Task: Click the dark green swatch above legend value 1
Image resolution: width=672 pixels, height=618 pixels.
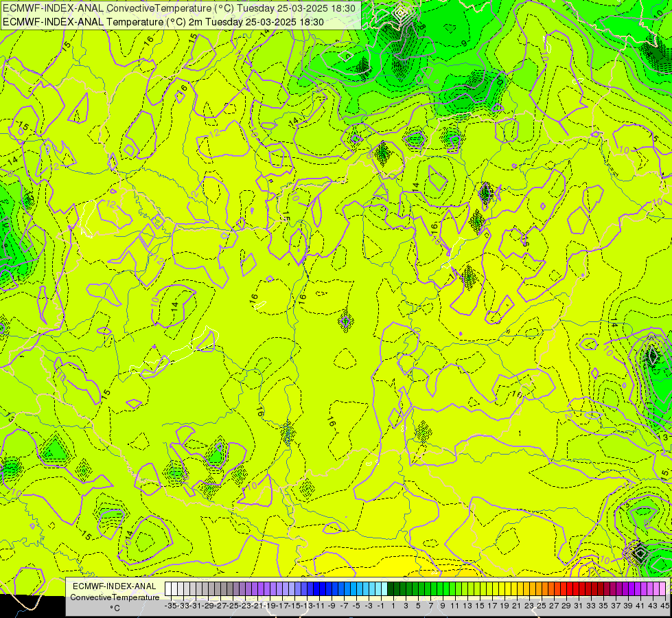Action: point(391,589)
